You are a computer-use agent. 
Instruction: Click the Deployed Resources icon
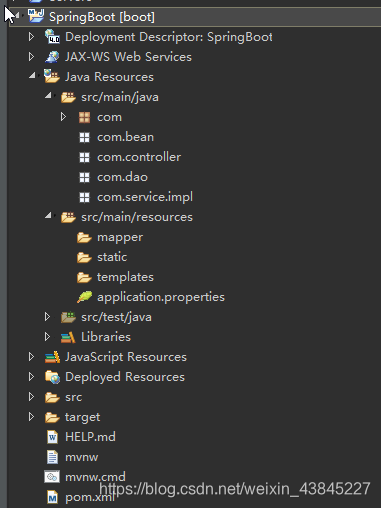[53, 377]
